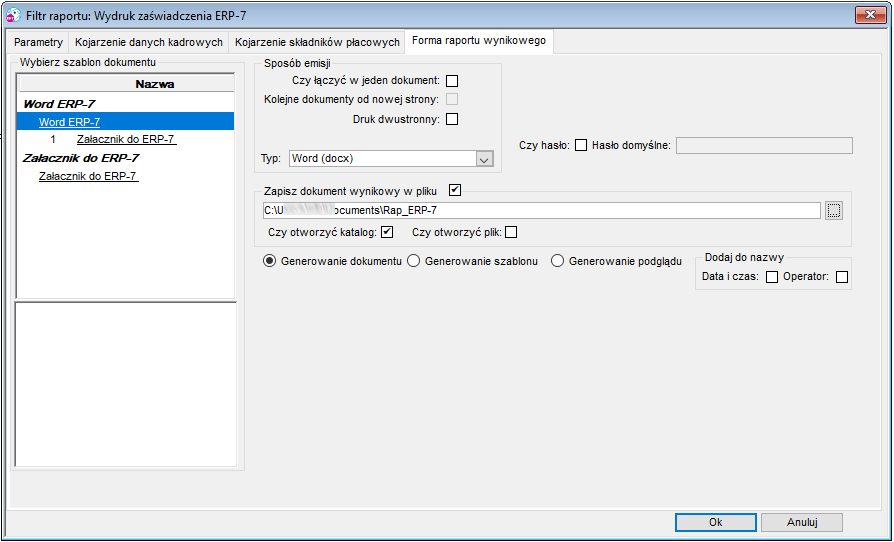This screenshot has height=542, width=894.
Task: Tick the Operator checkbox
Action: [x=842, y=277]
